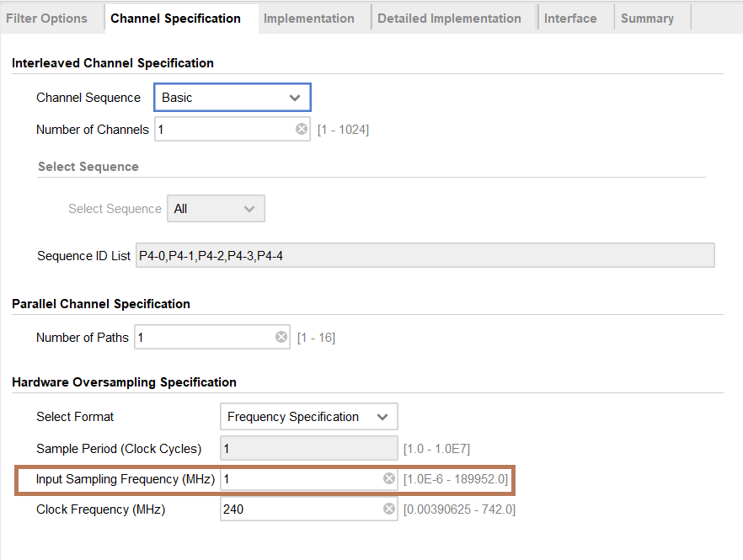Screen dimensions: 743x560
Task: Go to the Detailed Implementation tab
Action: 449,19
